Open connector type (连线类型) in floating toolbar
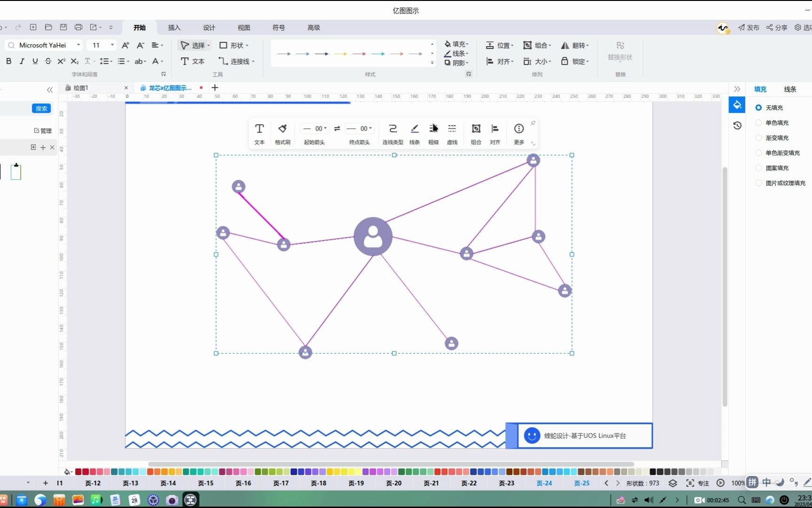The width and height of the screenshot is (812, 508). [x=393, y=129]
